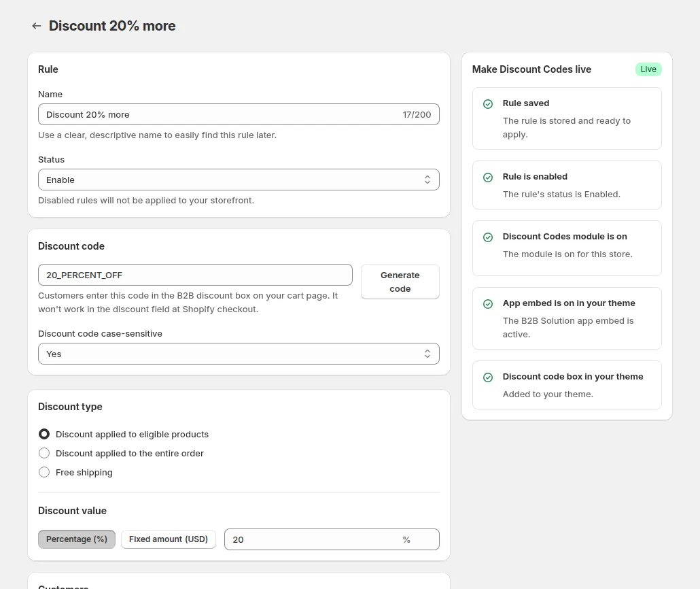Click the 17/200 character counter
Image resolution: width=700 pixels, height=589 pixels.
point(417,114)
